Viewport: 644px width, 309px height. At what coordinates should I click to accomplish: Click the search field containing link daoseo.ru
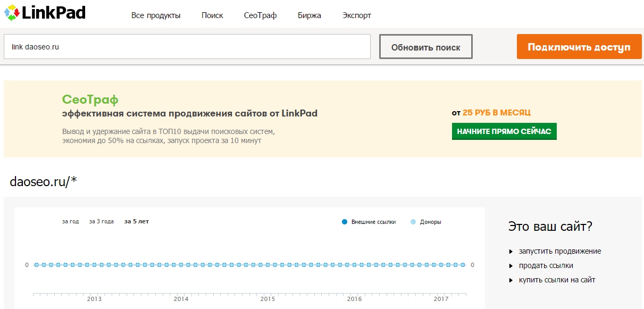187,47
